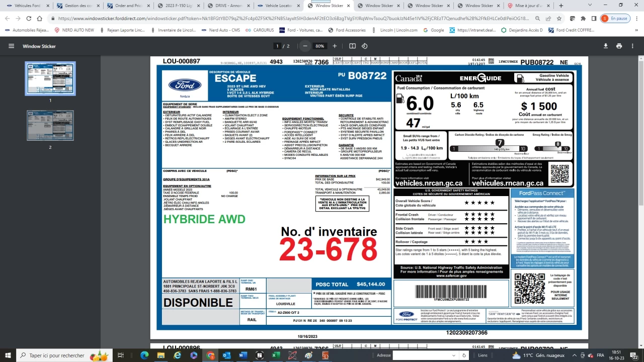Expand the bookmarks overflow chevron
Viewport: 644px width, 362px height.
(637, 30)
